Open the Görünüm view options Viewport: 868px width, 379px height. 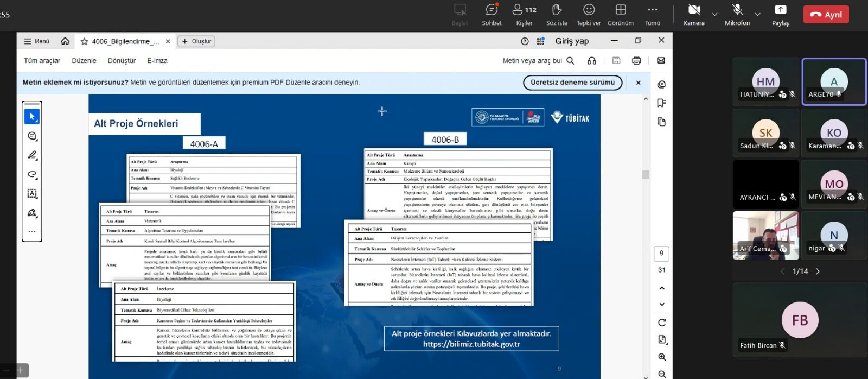621,15
